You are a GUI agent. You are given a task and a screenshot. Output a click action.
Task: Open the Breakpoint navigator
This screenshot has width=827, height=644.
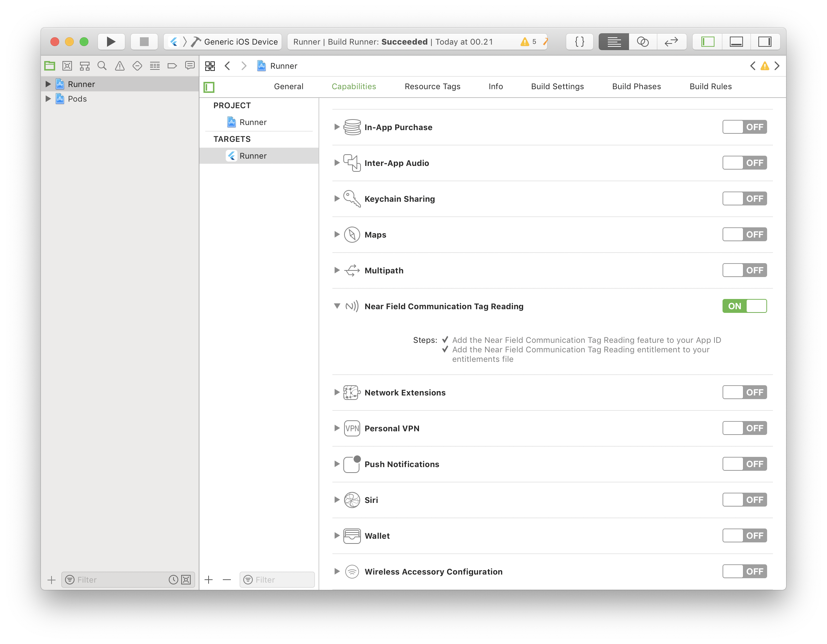point(172,65)
